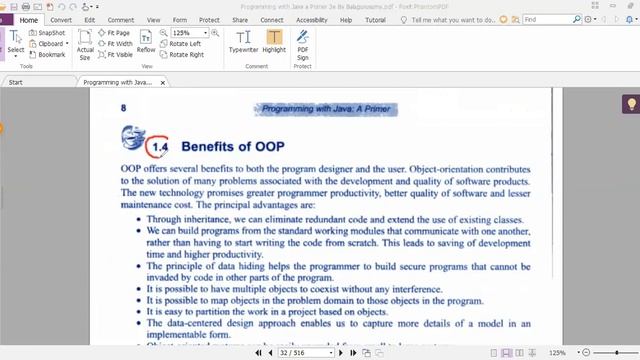Open the Form ribbon tab
The height and width of the screenshot is (360, 640).
pyautogui.click(x=180, y=20)
